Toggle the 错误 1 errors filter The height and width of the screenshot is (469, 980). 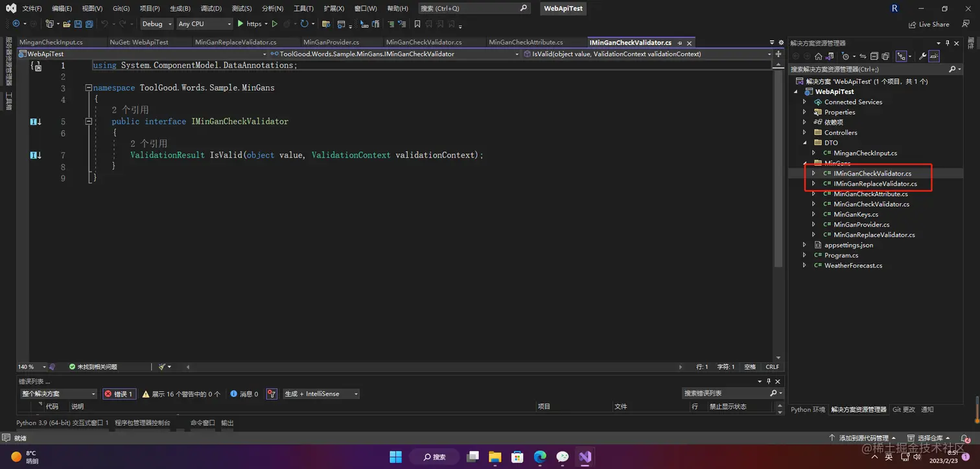click(x=119, y=394)
